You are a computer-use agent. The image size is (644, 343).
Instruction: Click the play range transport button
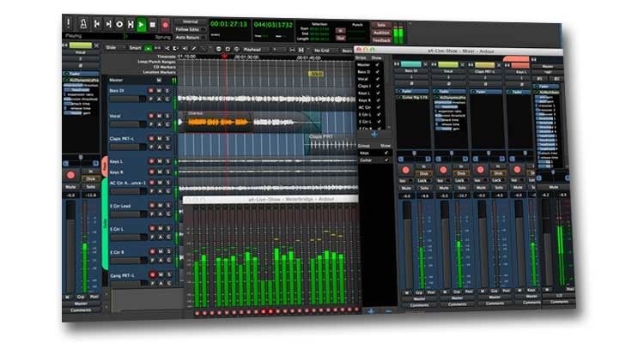(x=131, y=25)
